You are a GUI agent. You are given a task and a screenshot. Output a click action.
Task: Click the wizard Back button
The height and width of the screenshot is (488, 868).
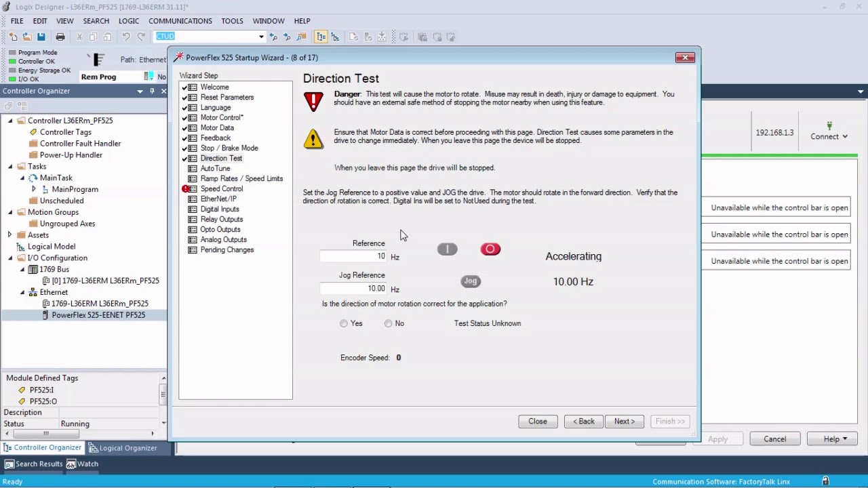[584, 422]
